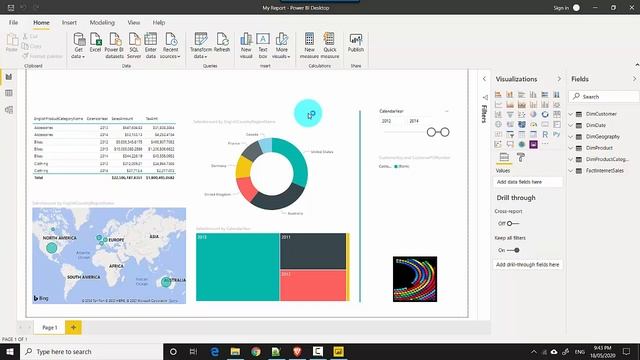640x360 pixels.
Task: Select the funnel chart visual
Action: (x=510, y=114)
